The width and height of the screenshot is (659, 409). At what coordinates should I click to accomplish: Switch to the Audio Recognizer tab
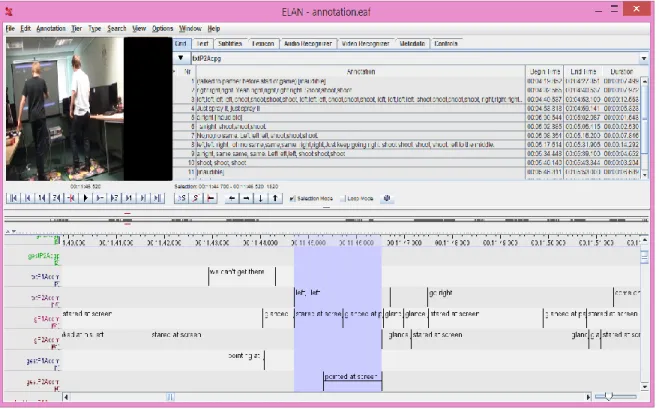[308, 44]
